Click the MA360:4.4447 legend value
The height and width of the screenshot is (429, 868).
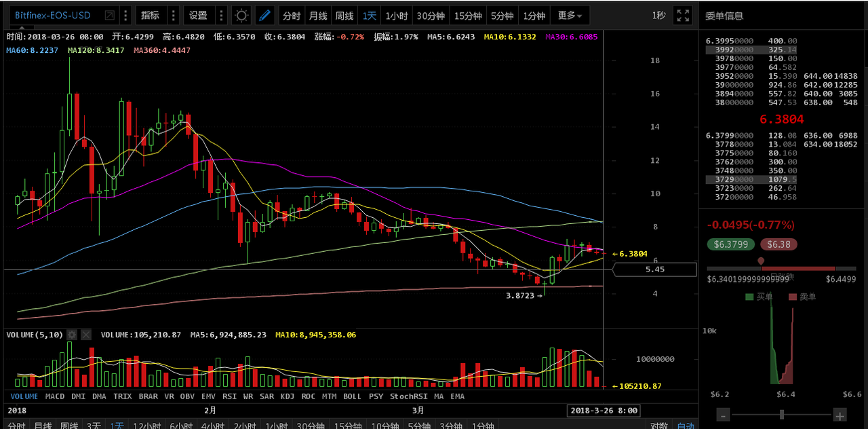pos(162,50)
